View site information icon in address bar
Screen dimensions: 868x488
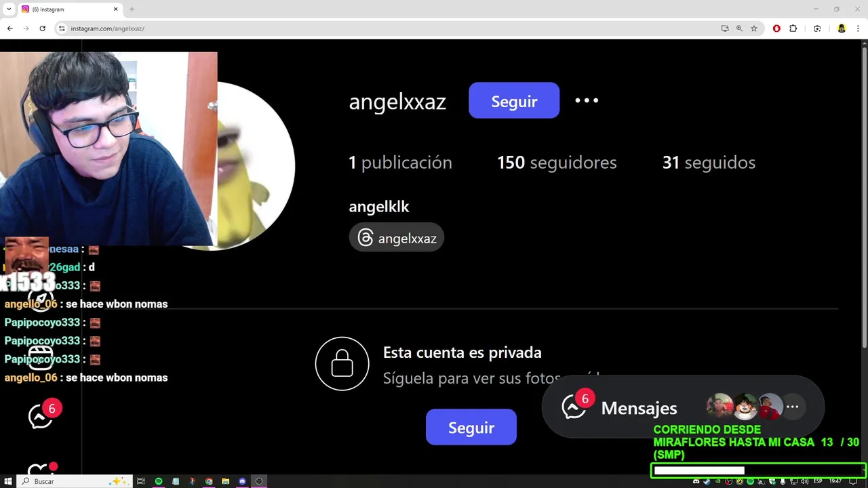point(62,28)
